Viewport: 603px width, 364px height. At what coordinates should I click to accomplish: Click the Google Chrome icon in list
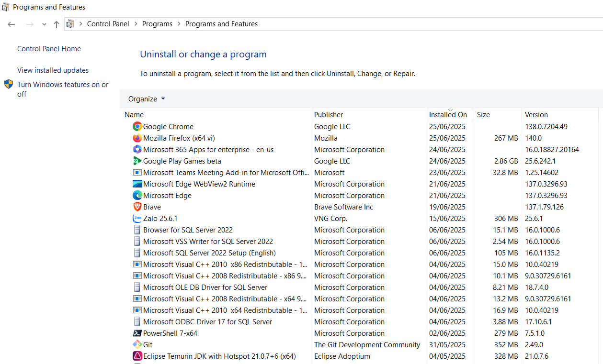click(137, 127)
